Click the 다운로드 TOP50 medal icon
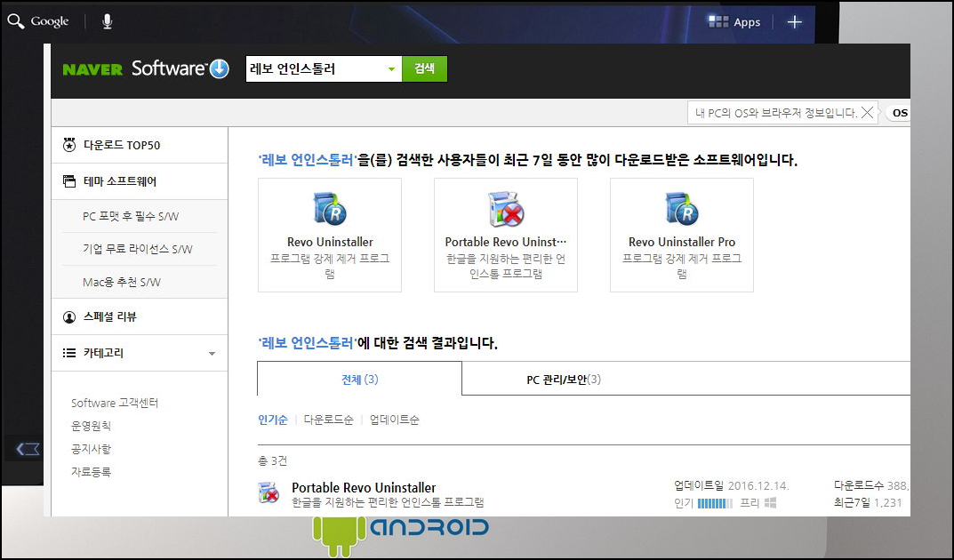 [x=69, y=145]
